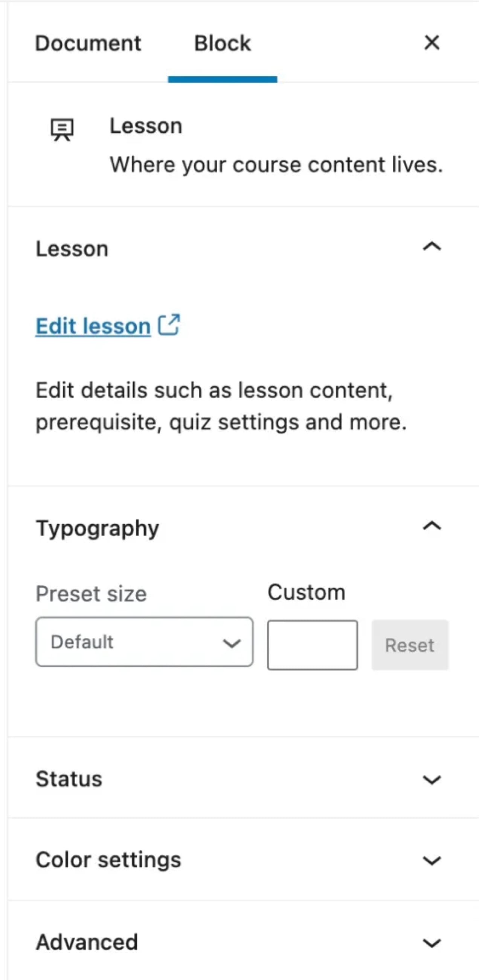Click the down chevron next to Status
479x980 pixels.
click(432, 779)
